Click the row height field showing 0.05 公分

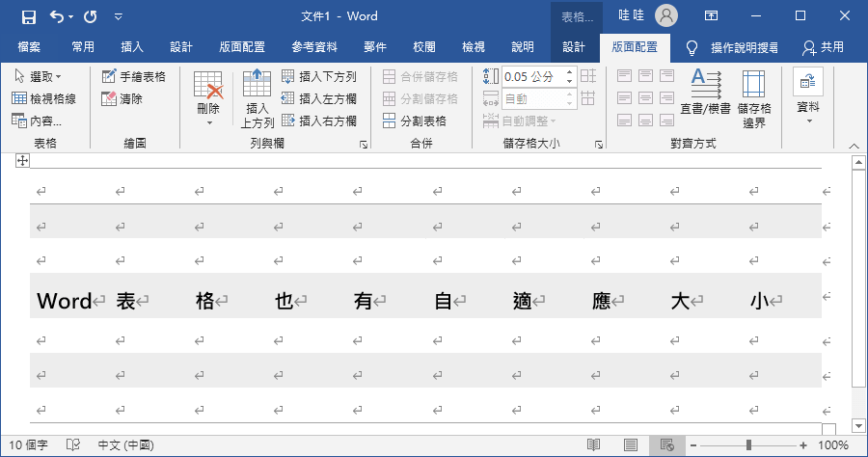(532, 76)
